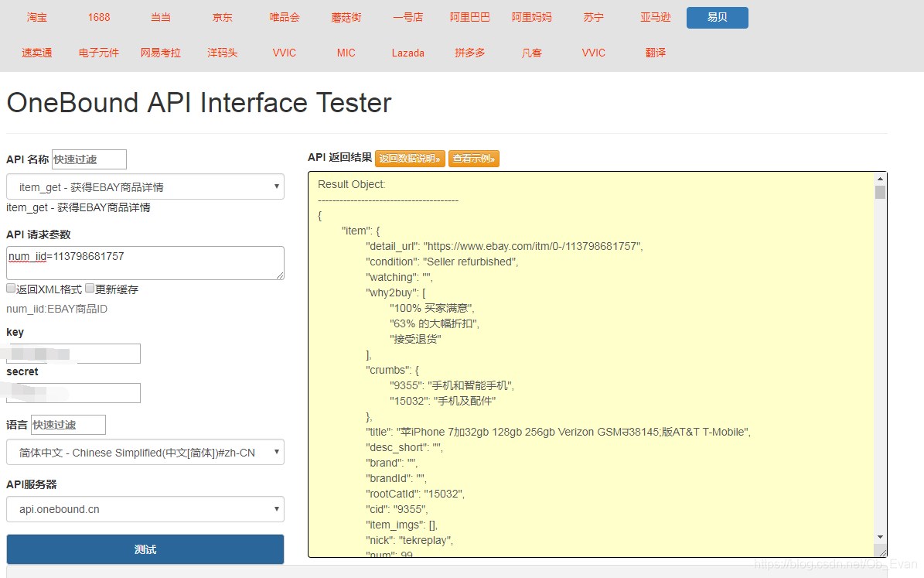The width and height of the screenshot is (924, 578).
Task: Open the 简体中文 language dropdown
Action: coord(145,453)
